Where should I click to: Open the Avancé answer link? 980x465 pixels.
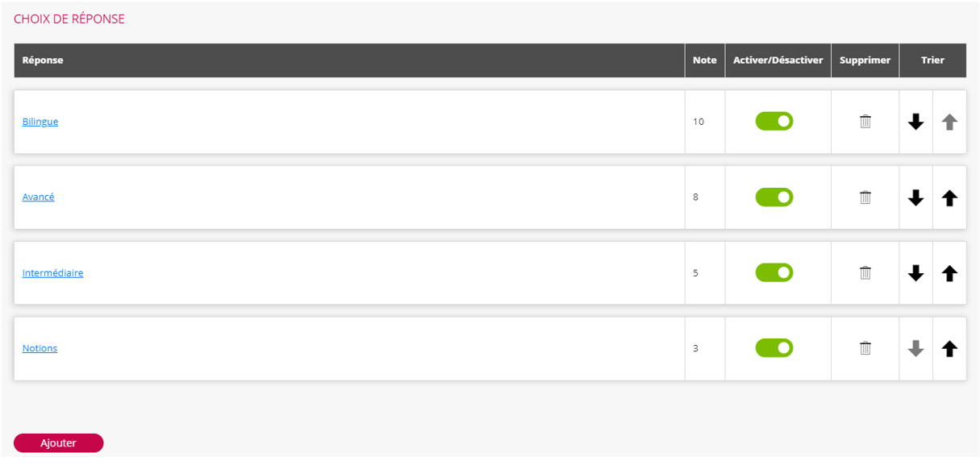point(38,197)
